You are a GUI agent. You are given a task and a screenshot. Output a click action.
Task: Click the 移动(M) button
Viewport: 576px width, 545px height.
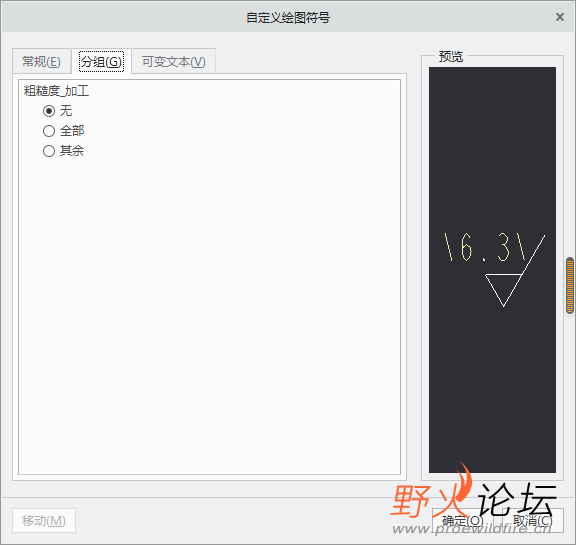44,520
